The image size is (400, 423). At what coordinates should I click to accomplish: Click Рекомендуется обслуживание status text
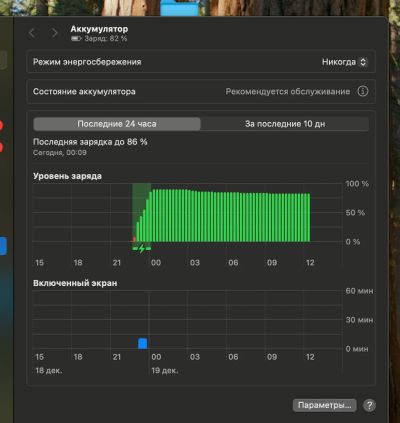click(x=288, y=91)
